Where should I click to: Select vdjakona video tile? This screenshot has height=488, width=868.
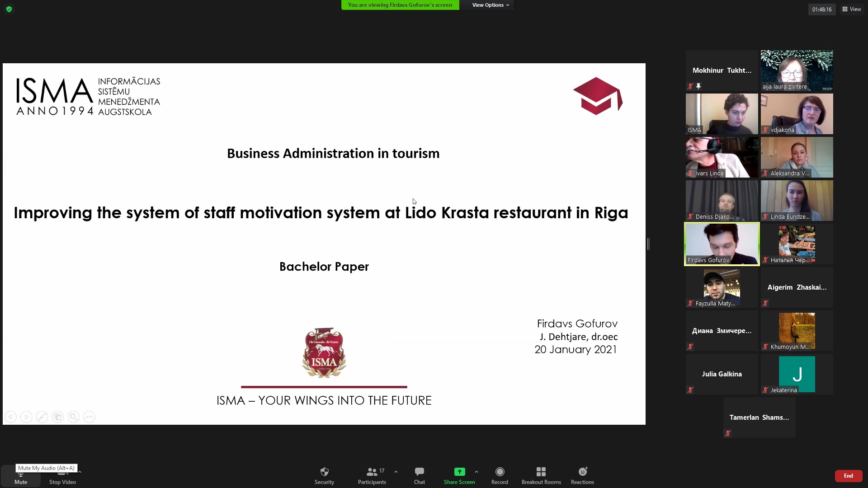click(x=797, y=114)
